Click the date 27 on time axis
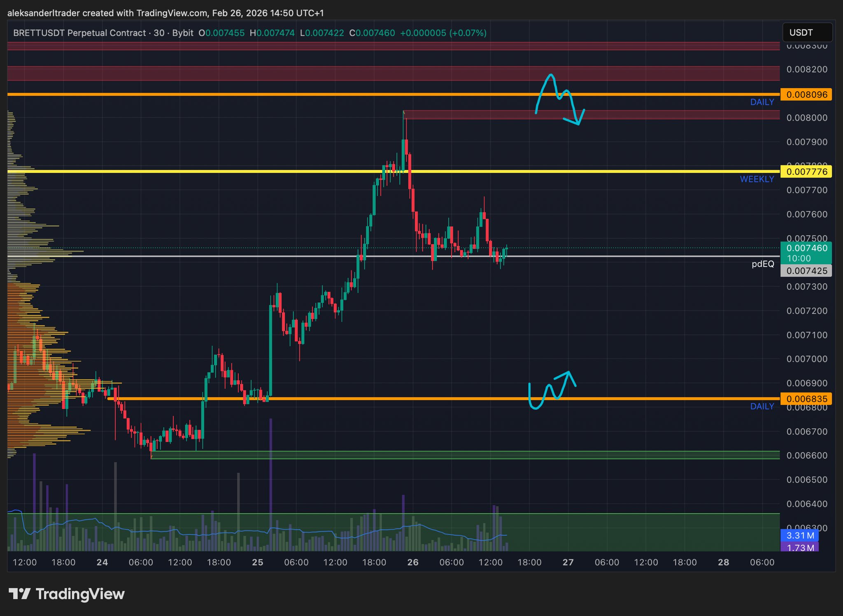Screen dimensions: 843x616 tap(568, 563)
